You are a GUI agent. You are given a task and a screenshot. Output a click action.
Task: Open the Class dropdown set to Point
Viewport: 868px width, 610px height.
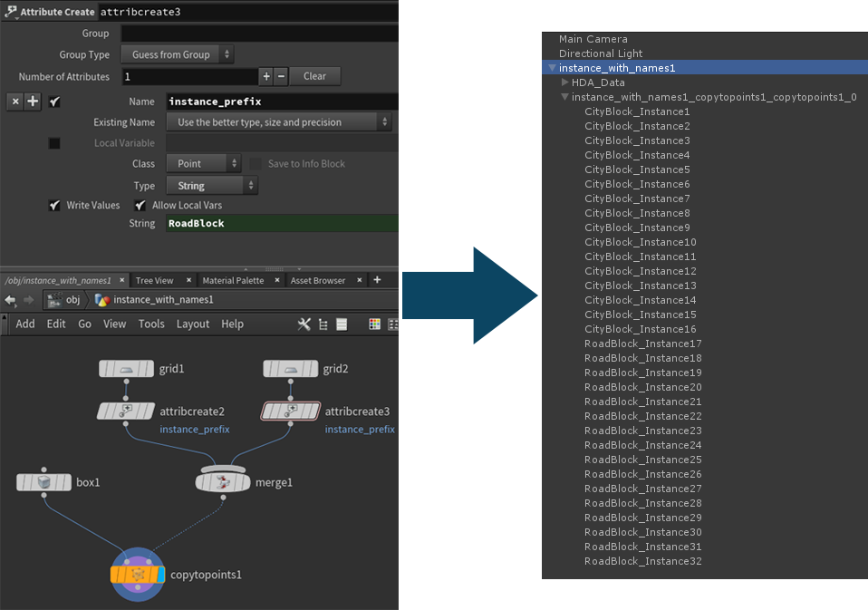click(203, 164)
